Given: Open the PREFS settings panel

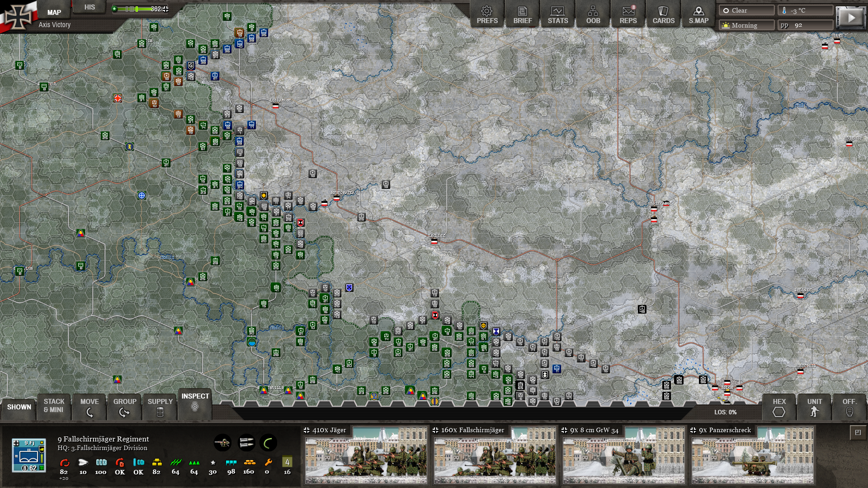Looking at the screenshot, I should tap(487, 15).
